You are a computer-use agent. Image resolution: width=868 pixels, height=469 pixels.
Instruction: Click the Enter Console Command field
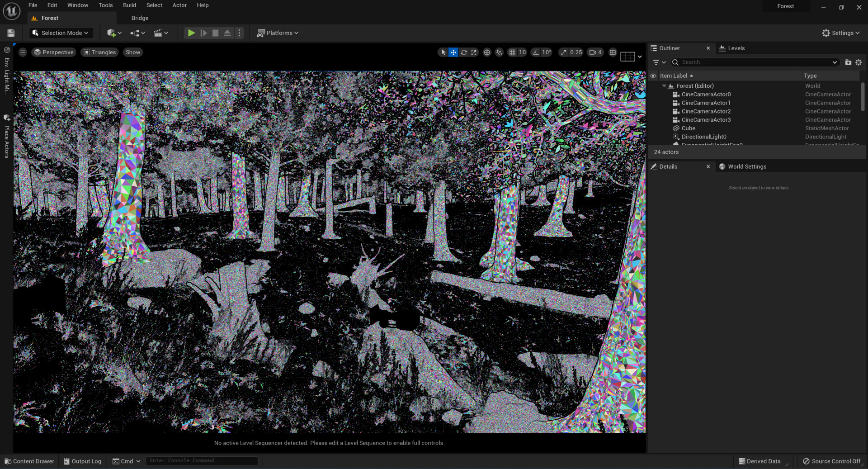202,461
